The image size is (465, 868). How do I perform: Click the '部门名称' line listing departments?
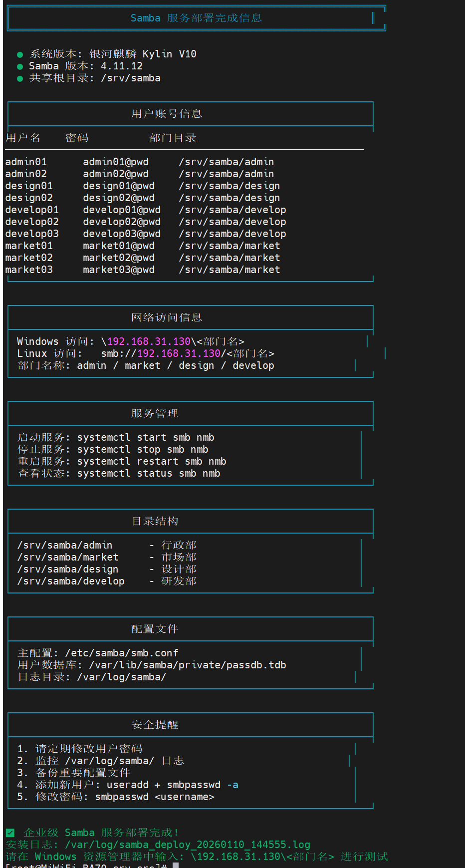[x=146, y=365]
